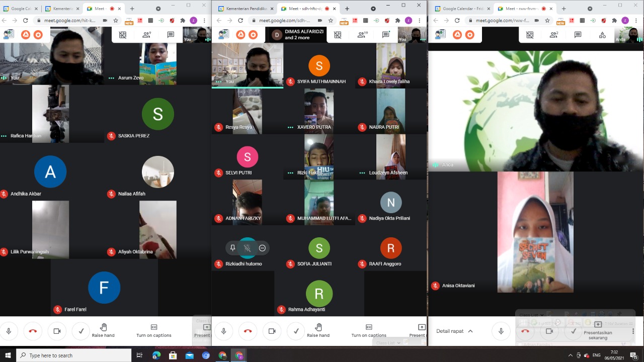The width and height of the screenshot is (644, 362).
Task: Click the Windows taskbar search box
Action: pos(73,355)
